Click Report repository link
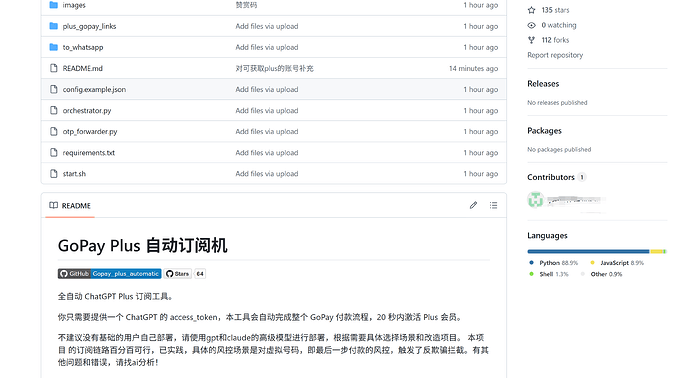The width and height of the screenshot is (690, 378). pos(555,55)
